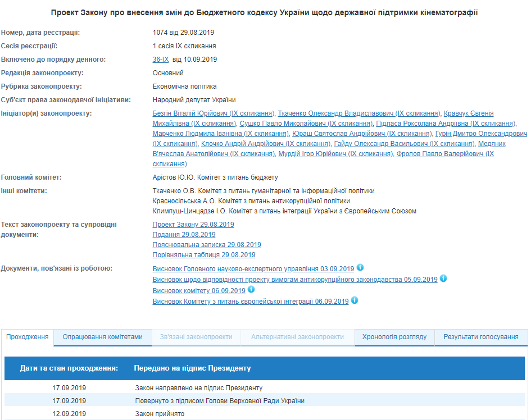Click info icon beside антикорупційного законодавства висновок
The image size is (531, 420).
[443, 279]
